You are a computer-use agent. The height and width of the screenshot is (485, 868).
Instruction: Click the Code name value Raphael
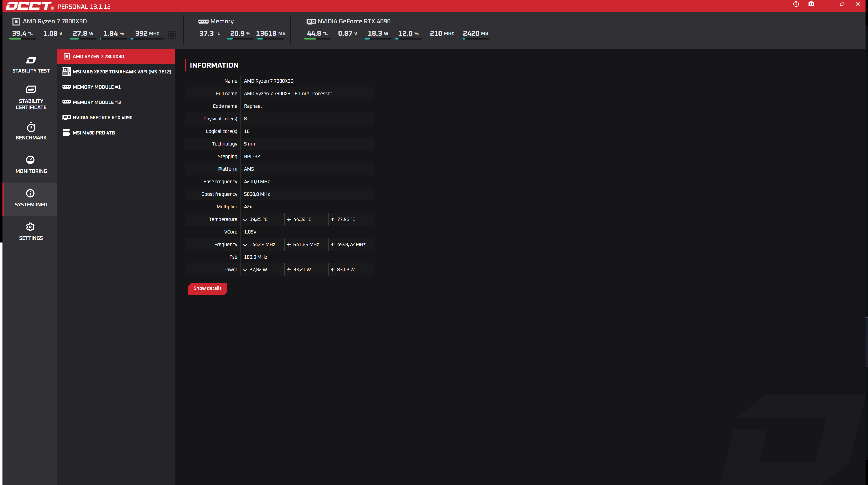[253, 106]
